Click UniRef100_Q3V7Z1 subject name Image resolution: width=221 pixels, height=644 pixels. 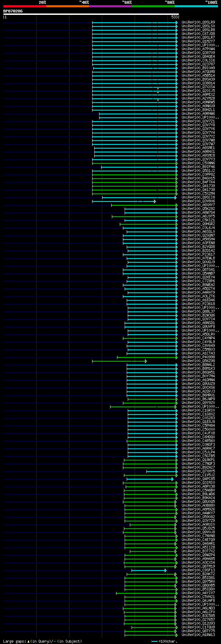click(x=198, y=121)
